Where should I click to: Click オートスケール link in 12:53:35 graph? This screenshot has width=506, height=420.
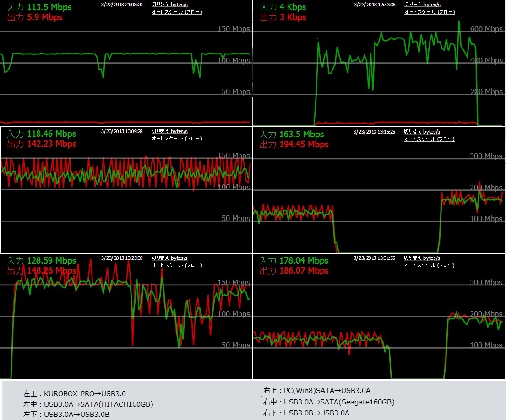coord(430,12)
